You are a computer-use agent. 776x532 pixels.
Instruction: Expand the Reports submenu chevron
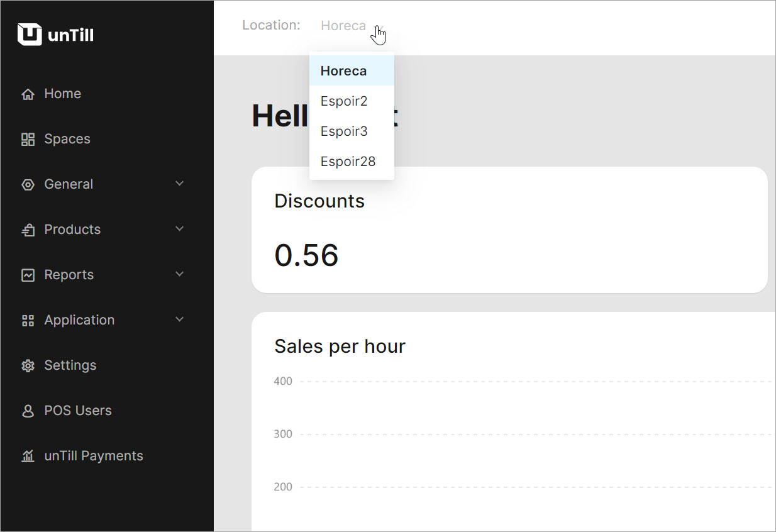click(179, 274)
